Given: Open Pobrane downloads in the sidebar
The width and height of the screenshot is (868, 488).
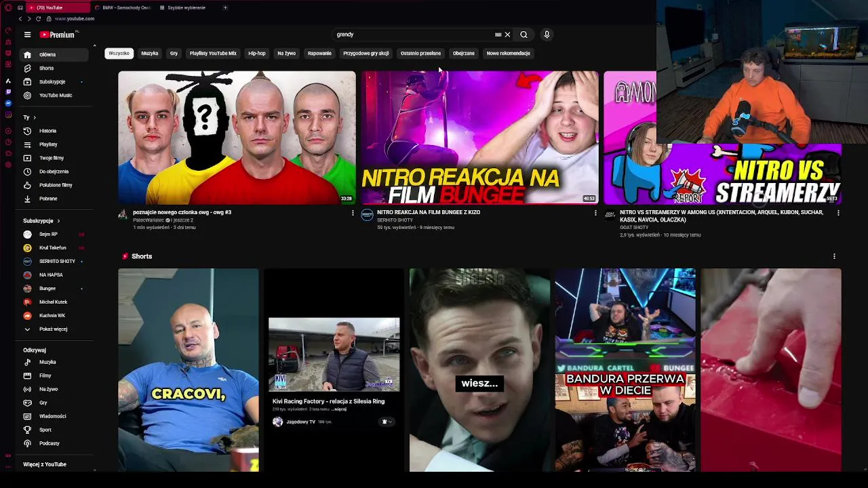Looking at the screenshot, I should [x=54, y=199].
